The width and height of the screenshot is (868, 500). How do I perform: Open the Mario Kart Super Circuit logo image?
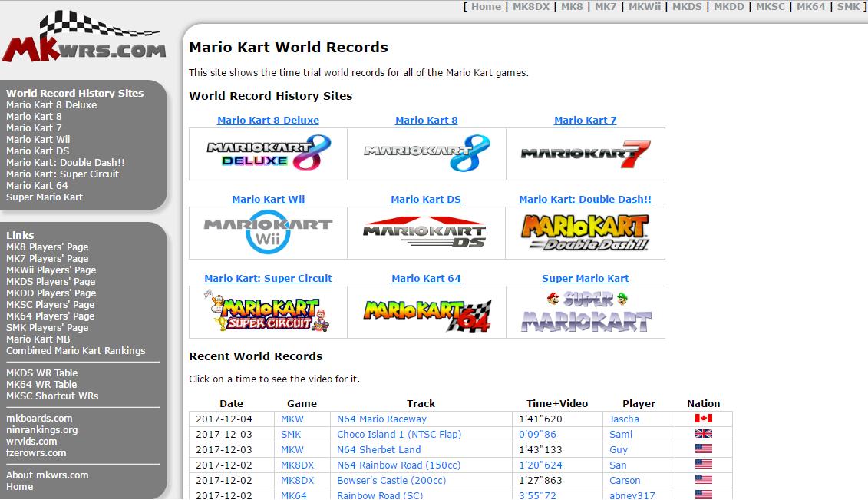coord(267,312)
